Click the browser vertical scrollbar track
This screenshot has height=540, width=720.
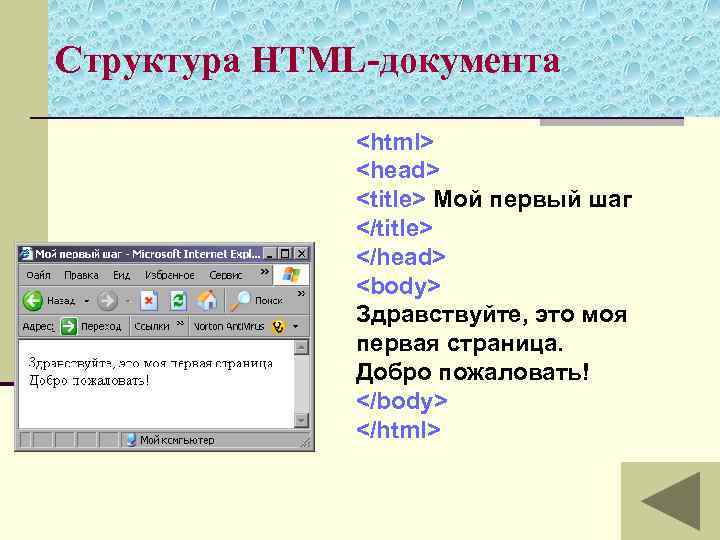click(x=301, y=384)
